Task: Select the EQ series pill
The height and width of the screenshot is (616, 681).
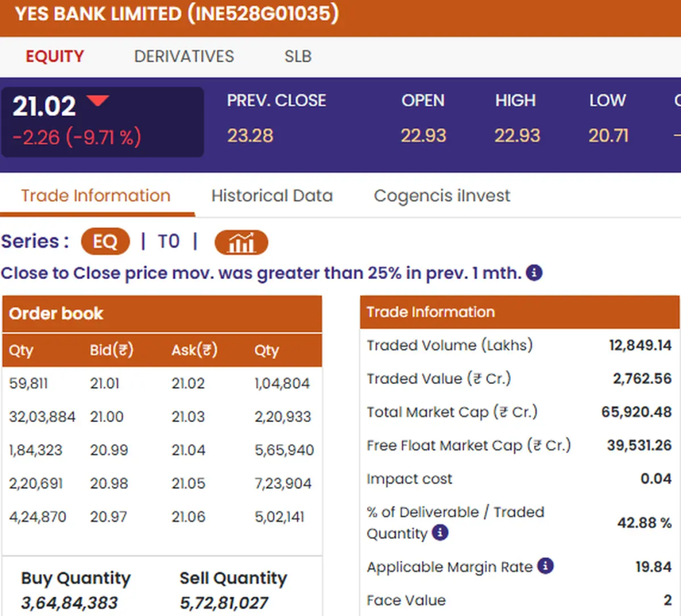Action: (105, 241)
